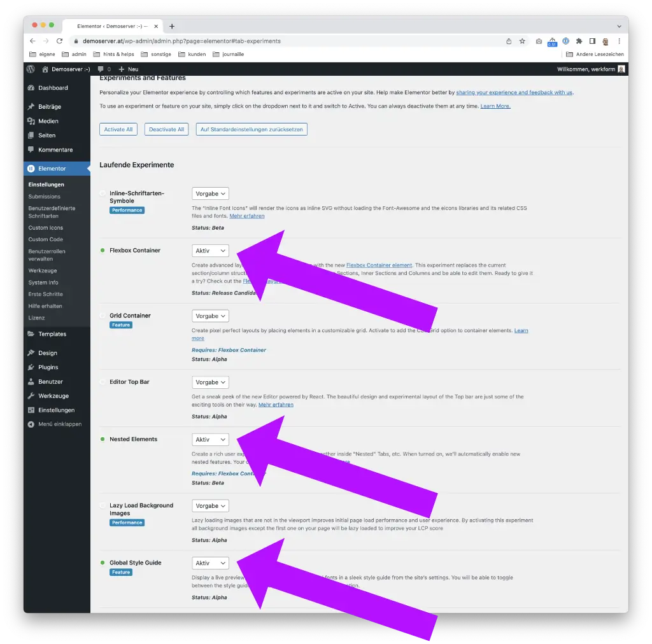Expand the tab search chevron

tap(619, 26)
